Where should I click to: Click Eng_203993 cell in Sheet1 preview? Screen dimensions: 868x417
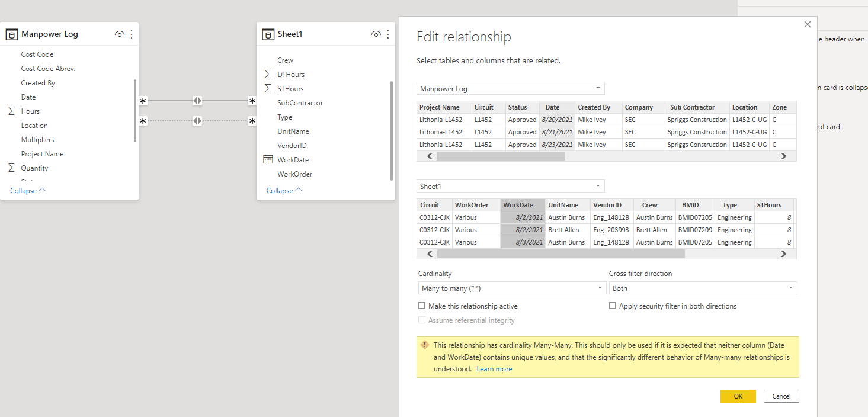click(x=611, y=230)
